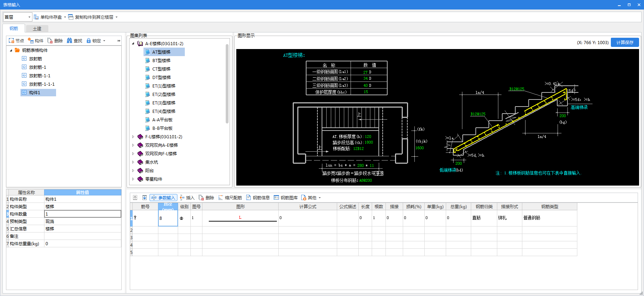The height and width of the screenshot is (296, 644).
Task: Select AT型楼梯 atlas item
Action: pyautogui.click(x=164, y=52)
